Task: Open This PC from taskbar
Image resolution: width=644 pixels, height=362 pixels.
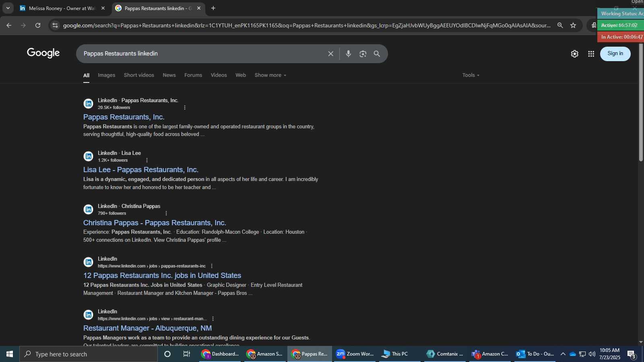Action: pos(400,354)
